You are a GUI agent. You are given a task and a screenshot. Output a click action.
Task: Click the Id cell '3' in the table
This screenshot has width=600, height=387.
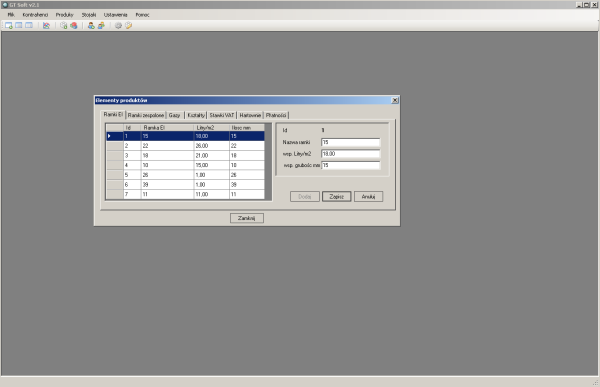click(132, 156)
